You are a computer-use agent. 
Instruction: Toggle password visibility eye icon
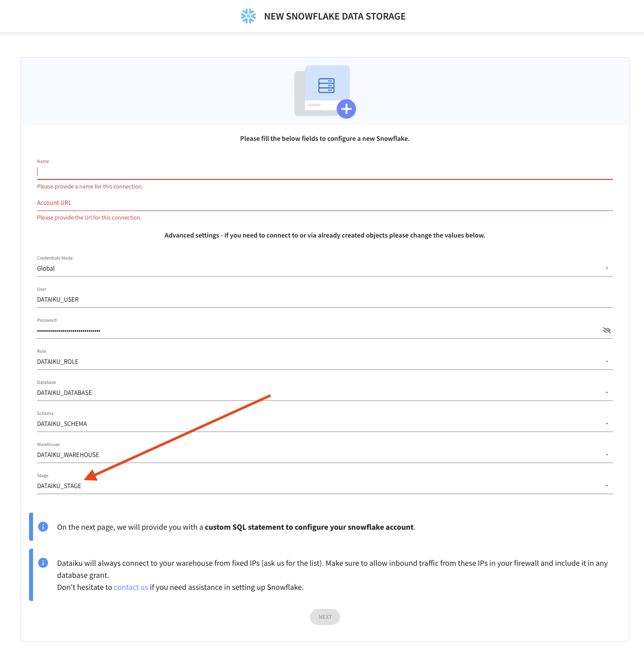coord(607,330)
